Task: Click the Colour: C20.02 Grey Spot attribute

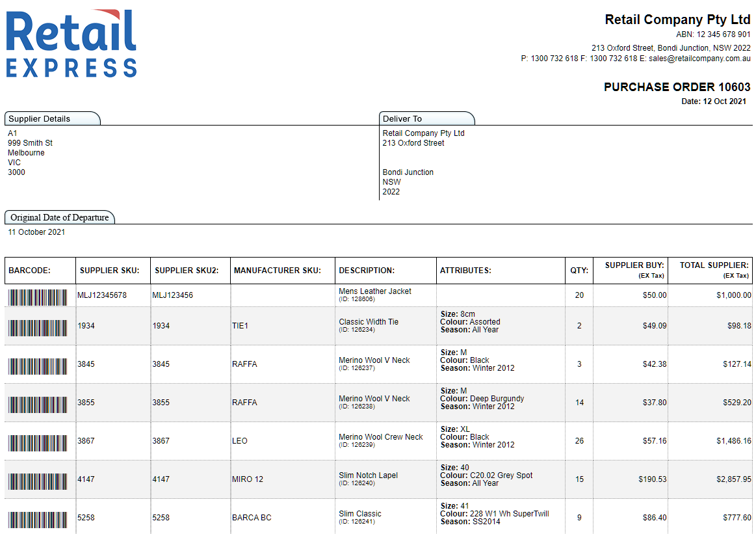Action: click(486, 475)
